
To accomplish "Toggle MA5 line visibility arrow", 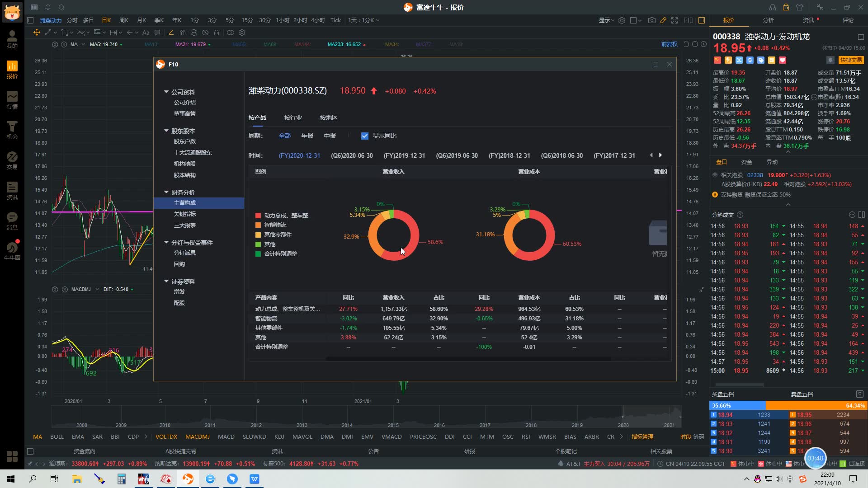I will (121, 44).
